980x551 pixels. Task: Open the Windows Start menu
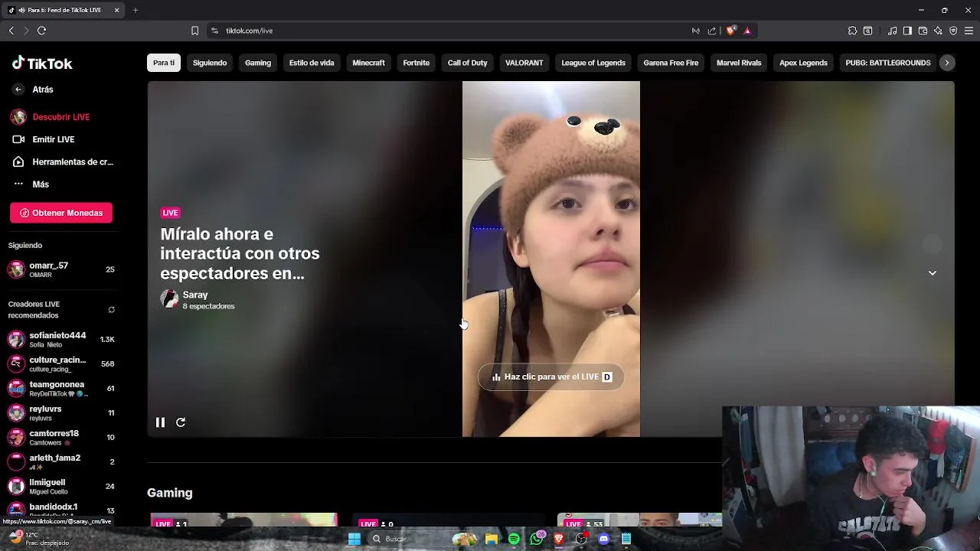[354, 539]
